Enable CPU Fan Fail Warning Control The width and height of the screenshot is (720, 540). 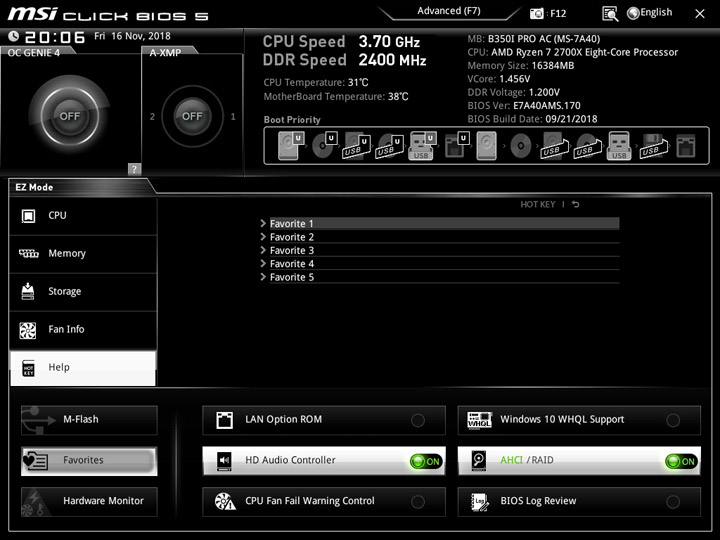(324, 501)
